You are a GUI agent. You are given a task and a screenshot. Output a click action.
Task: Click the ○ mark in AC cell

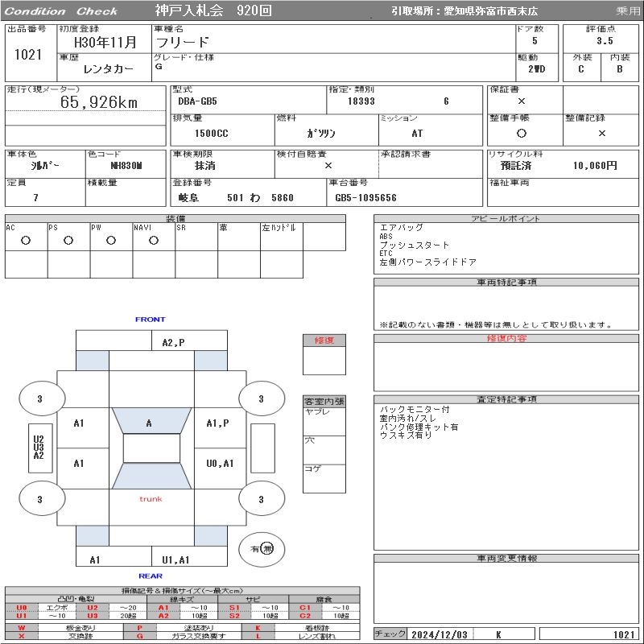(x=26, y=240)
